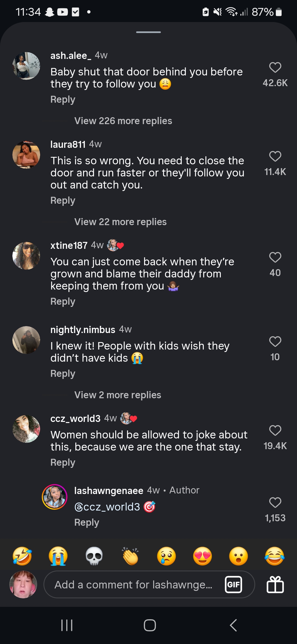Expand View 22 more replies

(x=120, y=222)
